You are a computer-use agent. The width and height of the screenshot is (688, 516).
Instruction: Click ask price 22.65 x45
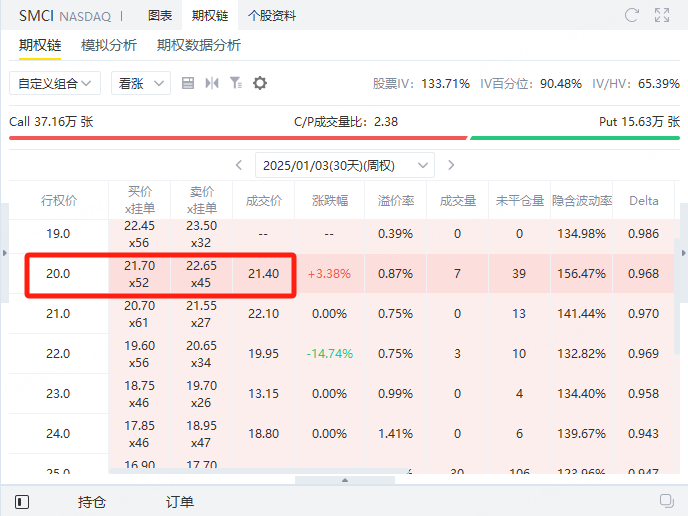click(x=201, y=274)
